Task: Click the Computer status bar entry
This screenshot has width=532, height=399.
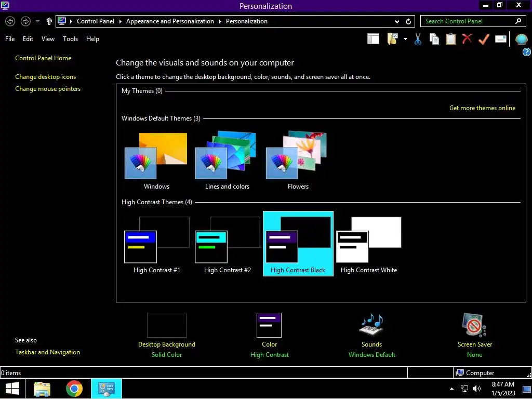Action: (x=475, y=373)
